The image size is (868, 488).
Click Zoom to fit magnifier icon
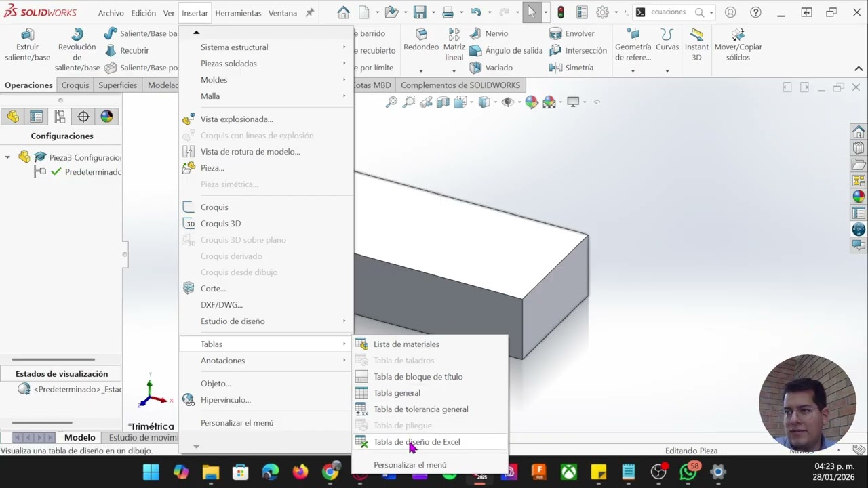pyautogui.click(x=391, y=102)
